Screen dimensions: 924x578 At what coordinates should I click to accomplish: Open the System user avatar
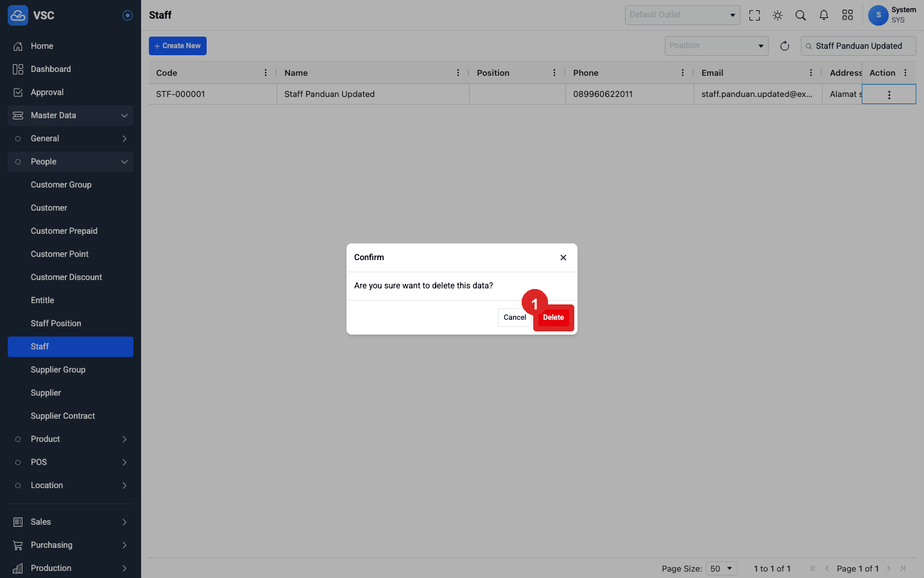(878, 15)
